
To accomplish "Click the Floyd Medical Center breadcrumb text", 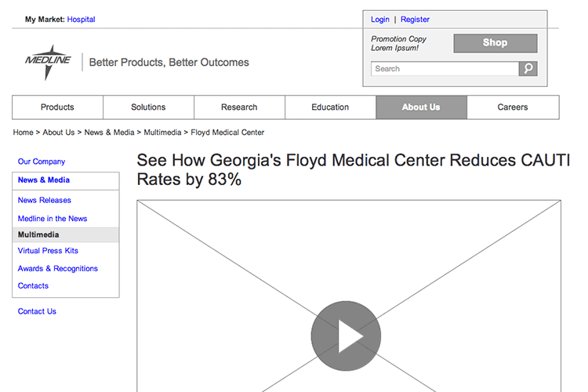I will coord(227,132).
